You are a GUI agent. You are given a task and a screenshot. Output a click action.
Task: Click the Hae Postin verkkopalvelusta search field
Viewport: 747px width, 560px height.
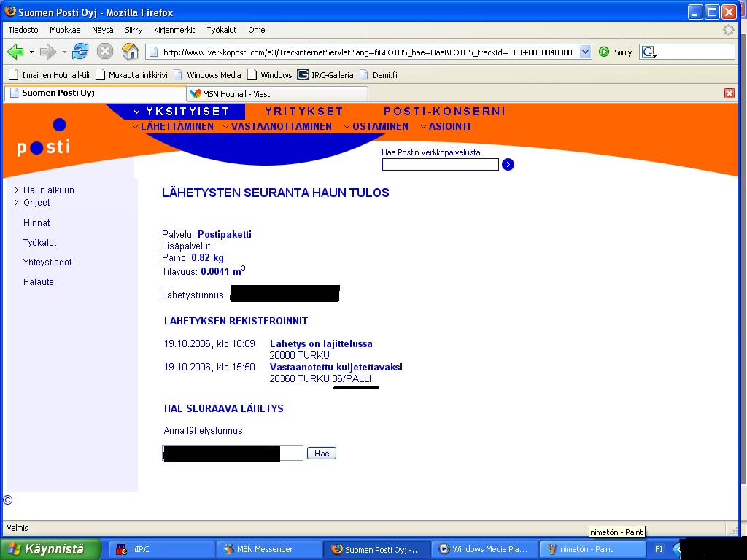(x=440, y=165)
